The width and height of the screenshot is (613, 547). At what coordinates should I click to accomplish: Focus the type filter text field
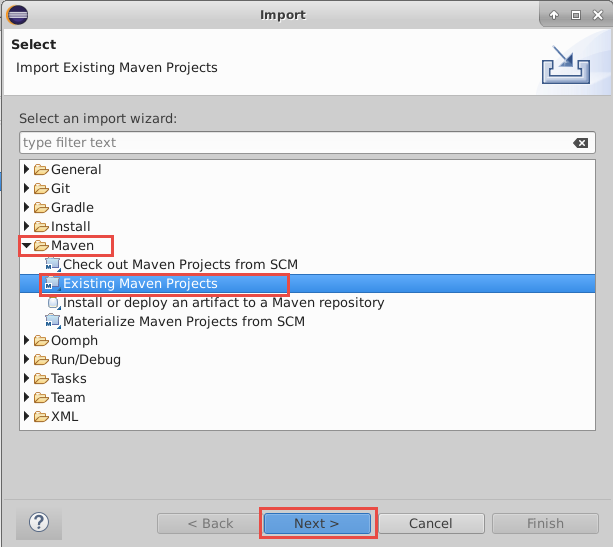[307, 143]
